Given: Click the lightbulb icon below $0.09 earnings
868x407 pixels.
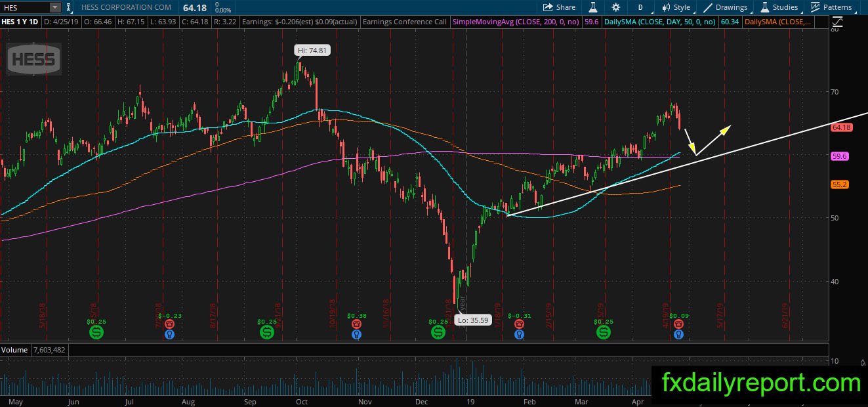Looking at the screenshot, I should [679, 334].
